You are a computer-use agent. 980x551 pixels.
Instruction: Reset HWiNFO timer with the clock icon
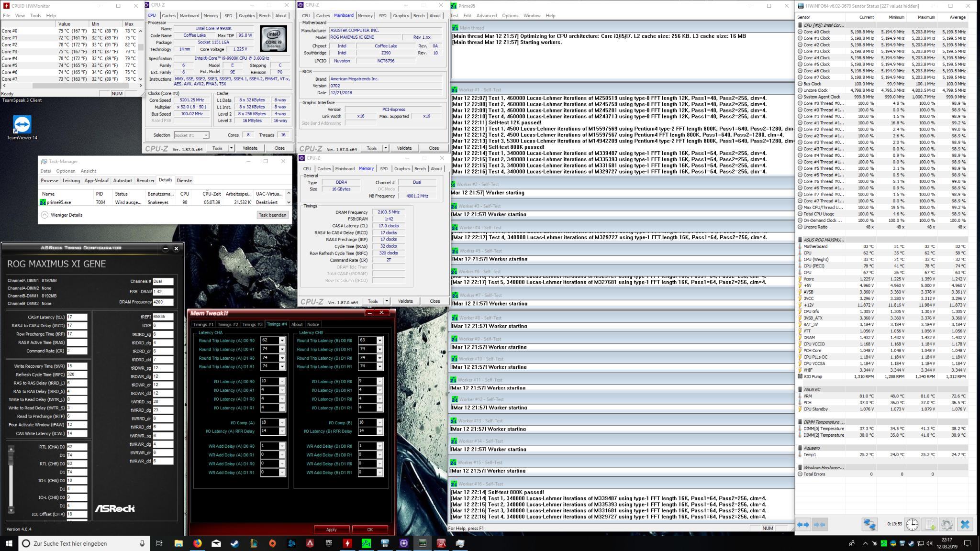[912, 525]
